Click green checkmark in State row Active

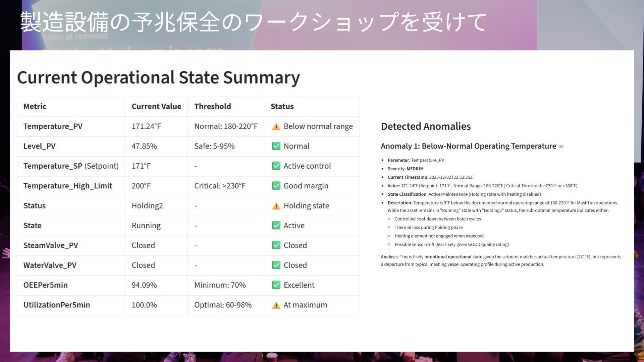tap(276, 226)
